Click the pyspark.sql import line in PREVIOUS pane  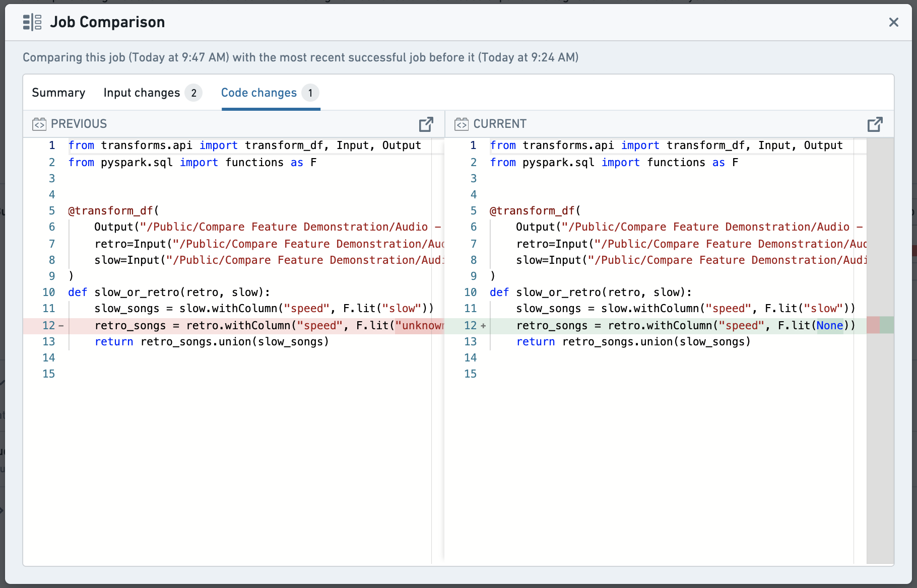(192, 162)
